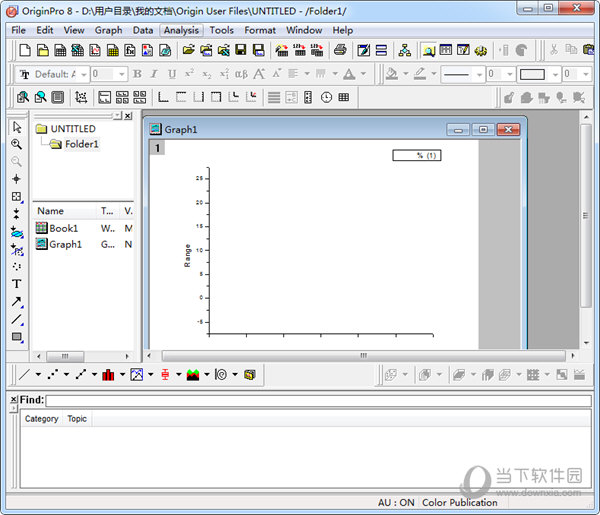The height and width of the screenshot is (515, 600).
Task: Select the Zoom In magnifier tool
Action: 16,144
